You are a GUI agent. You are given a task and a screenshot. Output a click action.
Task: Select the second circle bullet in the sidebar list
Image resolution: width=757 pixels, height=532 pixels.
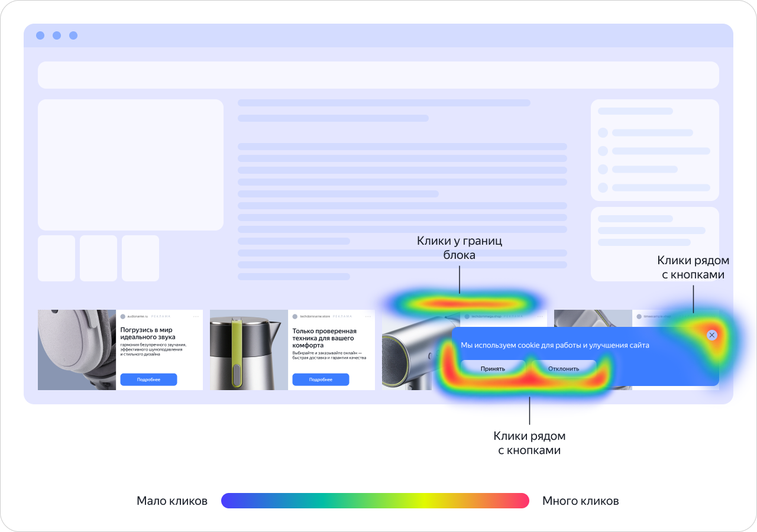tap(603, 151)
